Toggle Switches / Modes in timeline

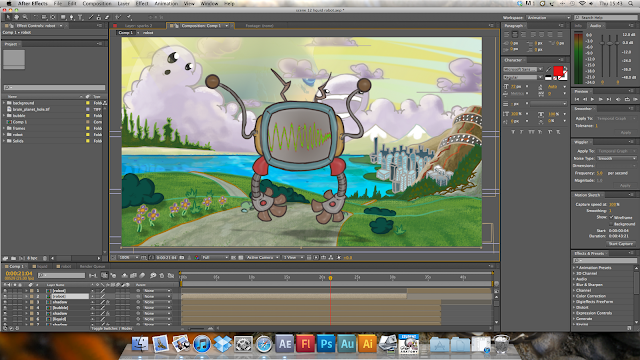111,328
